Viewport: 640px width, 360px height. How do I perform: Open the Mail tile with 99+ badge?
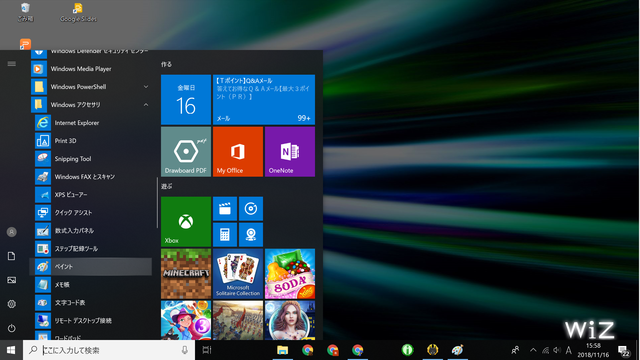click(264, 100)
